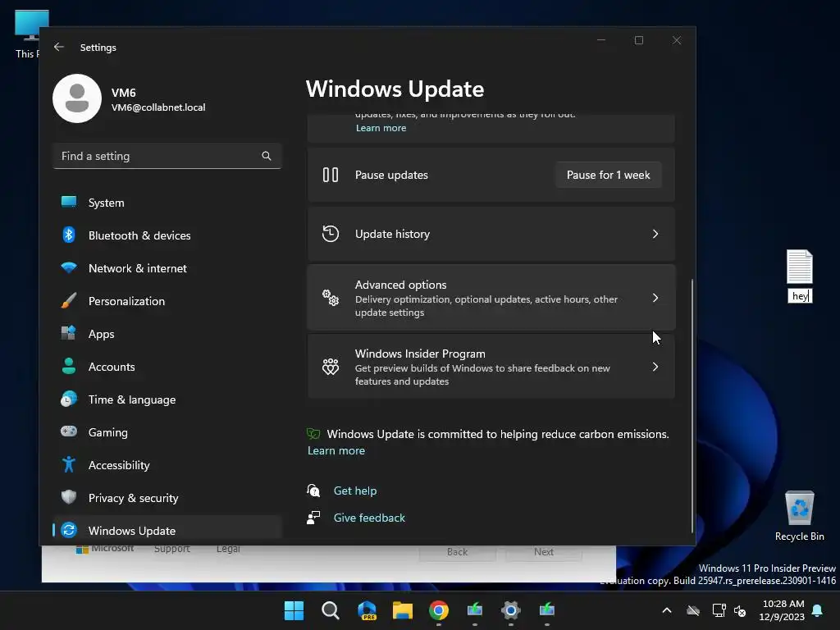Click the Accessibility figure icon
Image resolution: width=840 pixels, height=630 pixels.
pos(69,464)
